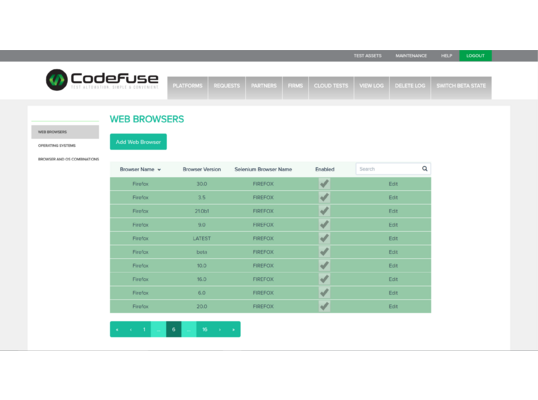Viewport: 538px width, 400px height.
Task: Toggle Enabled checkbox for Firefox 10.0
Action: coord(324,266)
